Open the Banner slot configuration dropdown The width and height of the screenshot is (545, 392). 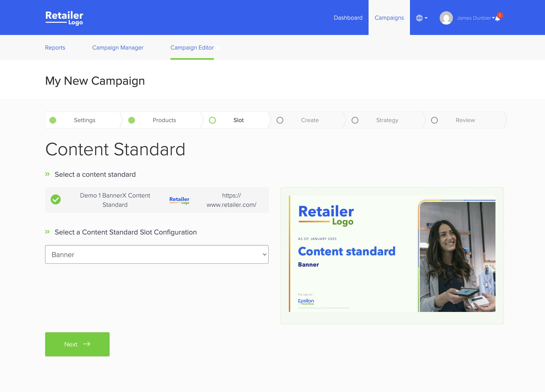[x=157, y=254]
